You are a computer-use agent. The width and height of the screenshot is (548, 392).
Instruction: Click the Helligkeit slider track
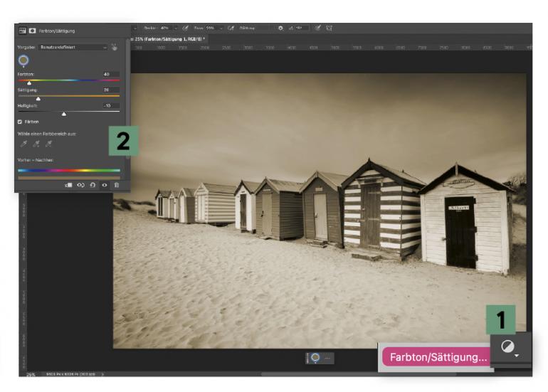point(69,111)
